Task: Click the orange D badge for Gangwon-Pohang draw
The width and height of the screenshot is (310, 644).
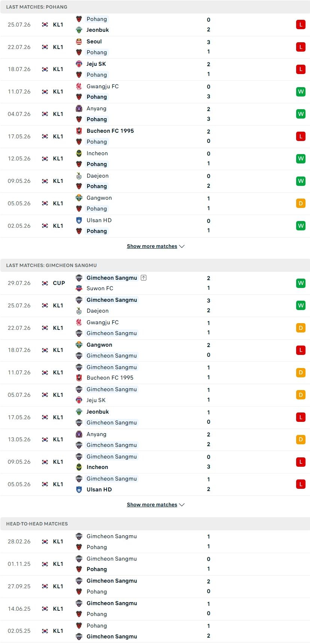Action: [x=301, y=203]
